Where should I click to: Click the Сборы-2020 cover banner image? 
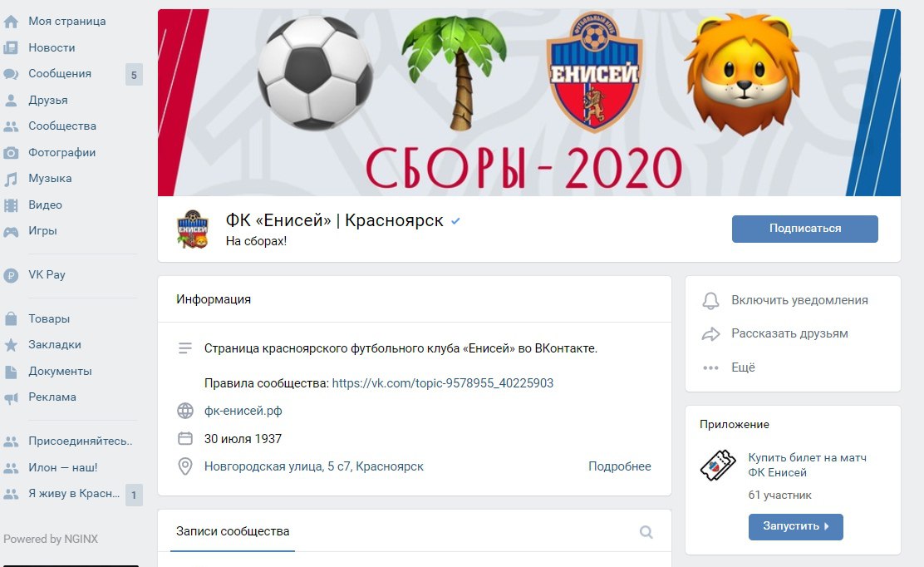pos(528,102)
